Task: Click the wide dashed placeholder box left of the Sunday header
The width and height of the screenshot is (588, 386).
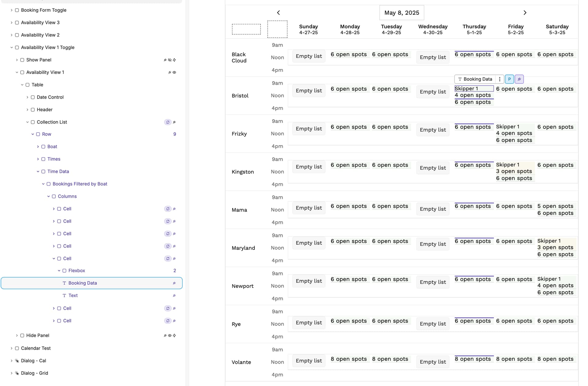Action: pos(246,29)
